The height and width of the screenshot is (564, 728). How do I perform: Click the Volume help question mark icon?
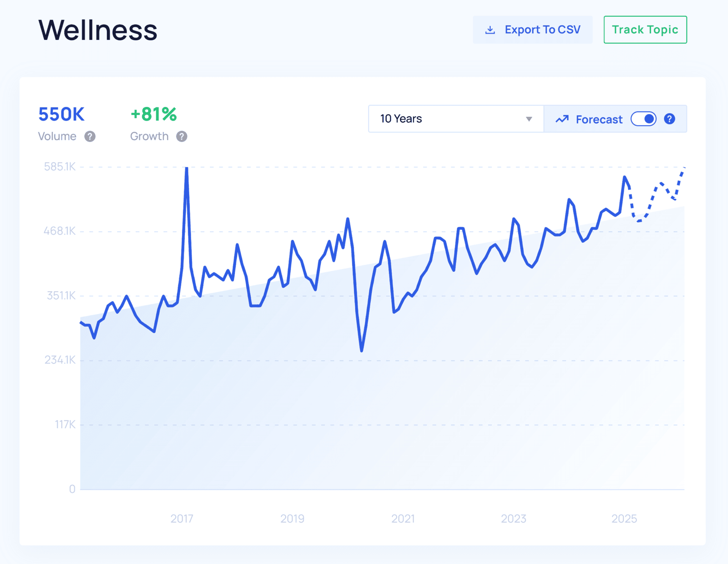pos(90,137)
